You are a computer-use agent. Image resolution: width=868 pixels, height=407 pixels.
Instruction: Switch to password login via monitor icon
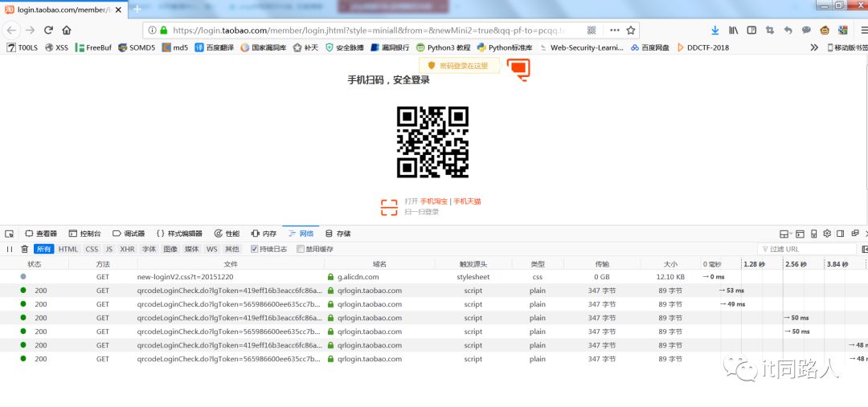(518, 69)
